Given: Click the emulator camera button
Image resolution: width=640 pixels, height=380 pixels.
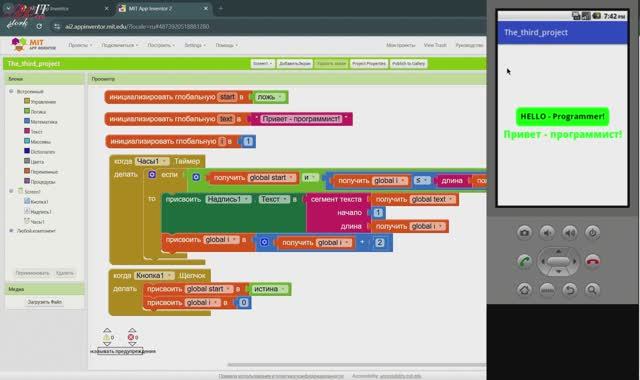Looking at the screenshot, I should tap(524, 233).
